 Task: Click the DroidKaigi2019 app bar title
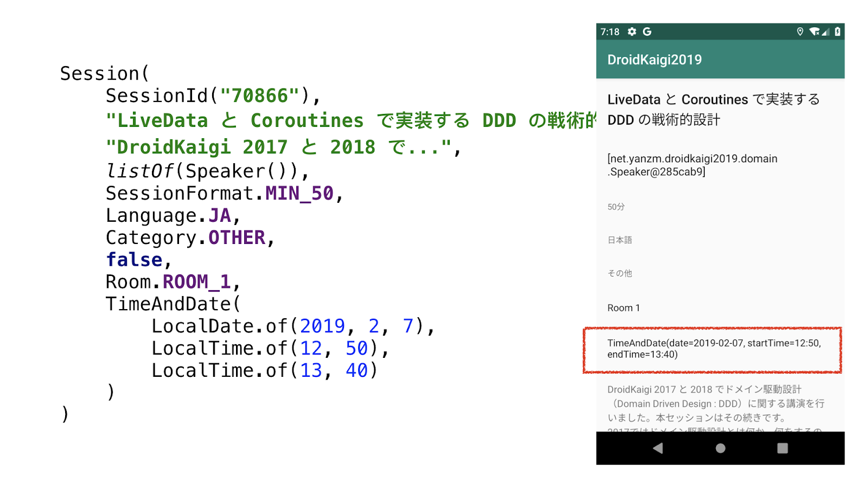654,60
